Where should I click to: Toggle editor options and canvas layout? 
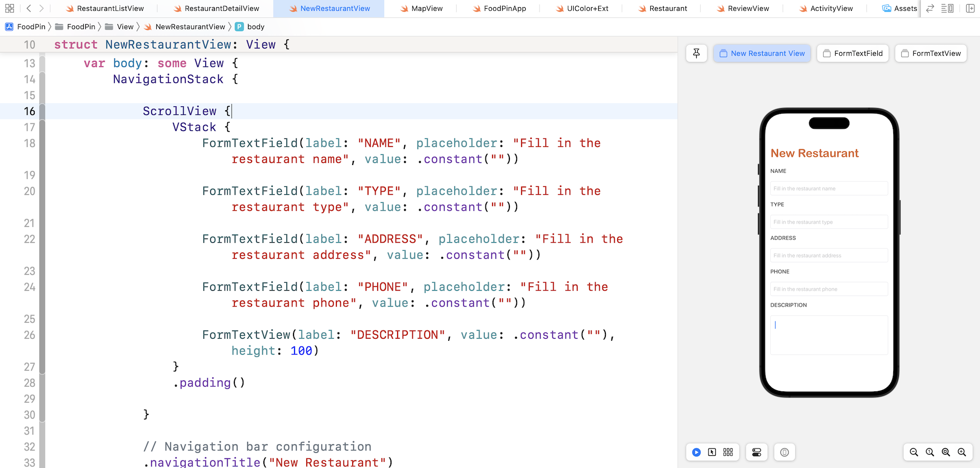[947, 8]
